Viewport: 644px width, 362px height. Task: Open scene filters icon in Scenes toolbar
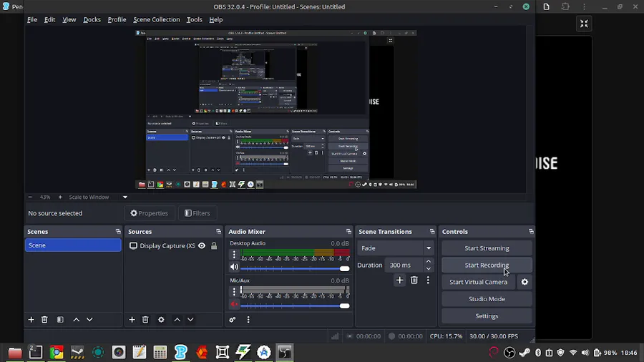pos(60,319)
